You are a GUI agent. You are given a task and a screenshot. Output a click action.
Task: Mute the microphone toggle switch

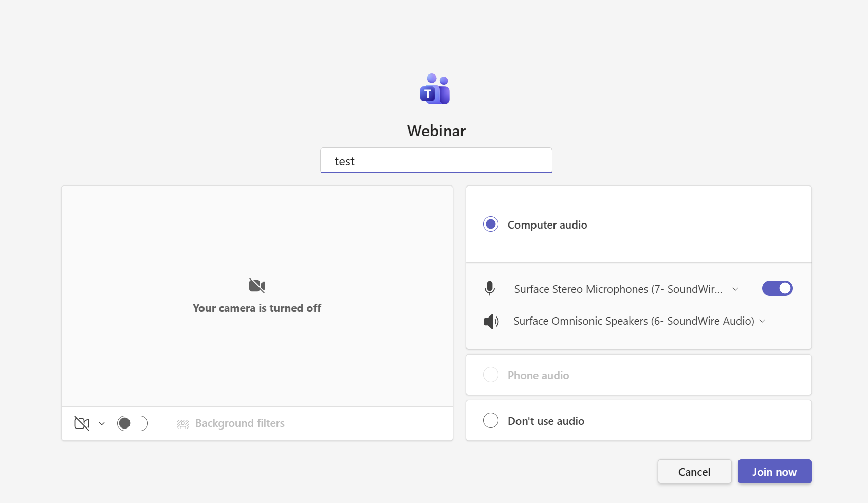777,288
